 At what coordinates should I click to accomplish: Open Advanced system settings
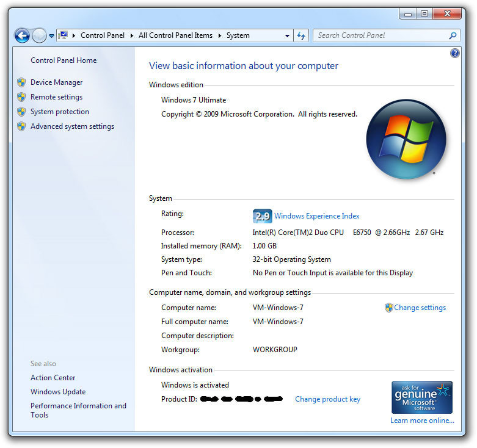click(72, 126)
